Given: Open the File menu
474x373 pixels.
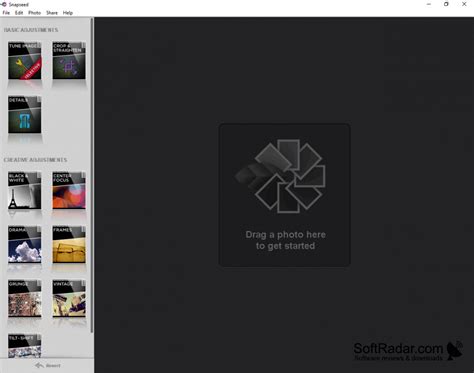Looking at the screenshot, I should point(6,13).
